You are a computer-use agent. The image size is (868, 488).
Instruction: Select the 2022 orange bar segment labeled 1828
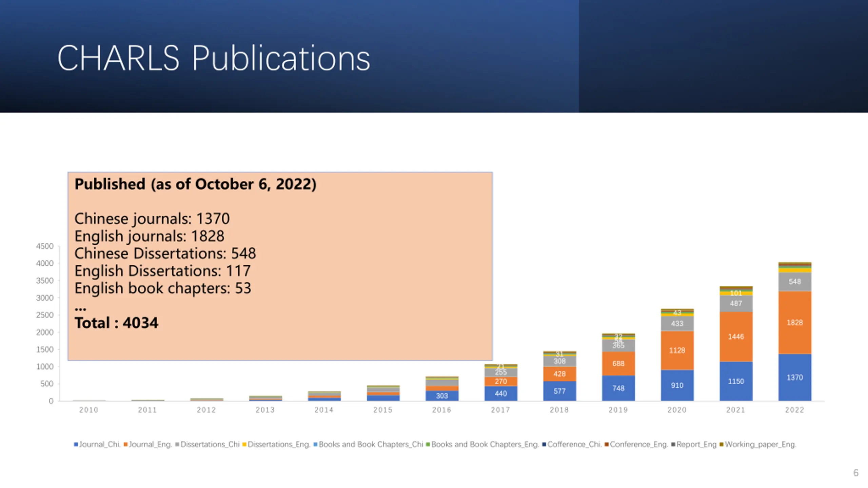[x=794, y=323]
